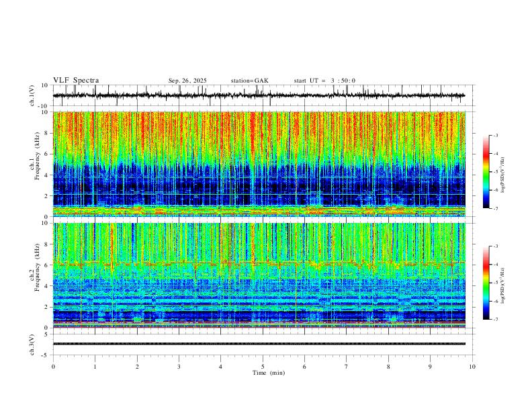Click the ch.1 colorbar log(PSD) label
Viewport: 532px width, 411px height.
[x=503, y=174]
